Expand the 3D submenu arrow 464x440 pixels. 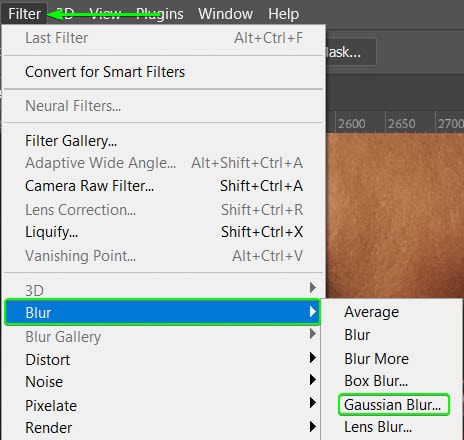[312, 287]
